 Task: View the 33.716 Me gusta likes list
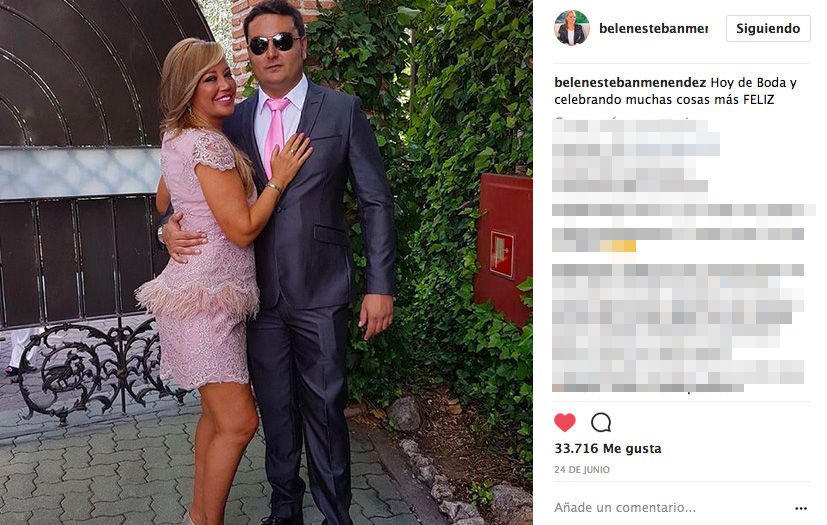click(608, 448)
